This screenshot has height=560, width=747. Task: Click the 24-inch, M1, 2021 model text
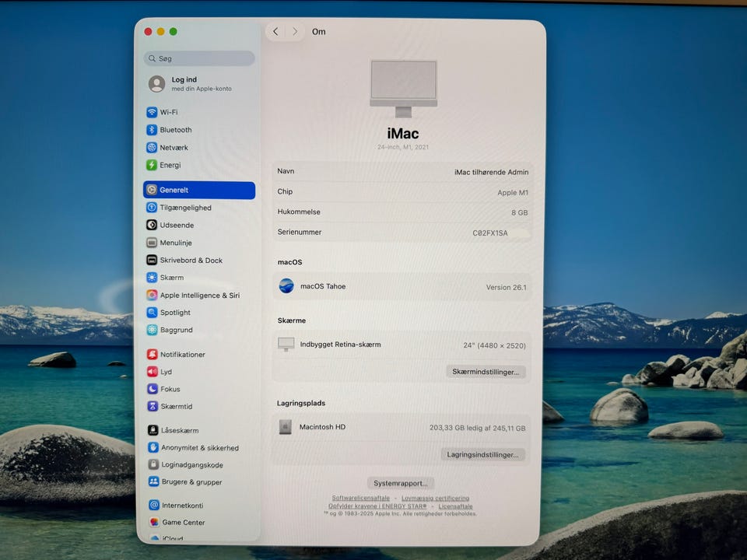pos(403,147)
